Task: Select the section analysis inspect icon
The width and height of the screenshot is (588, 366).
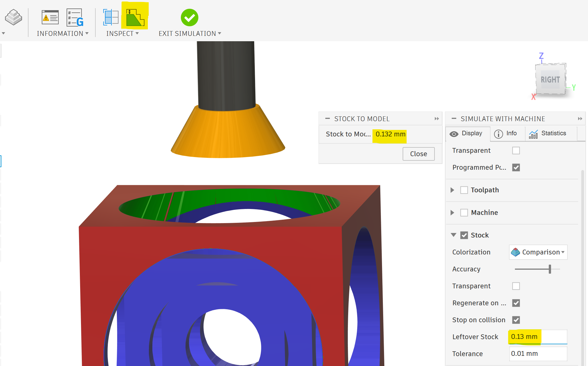Action: pyautogui.click(x=111, y=17)
